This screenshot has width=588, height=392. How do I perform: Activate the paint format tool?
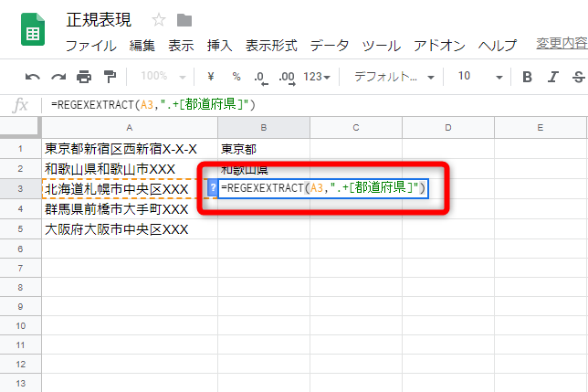(110, 77)
